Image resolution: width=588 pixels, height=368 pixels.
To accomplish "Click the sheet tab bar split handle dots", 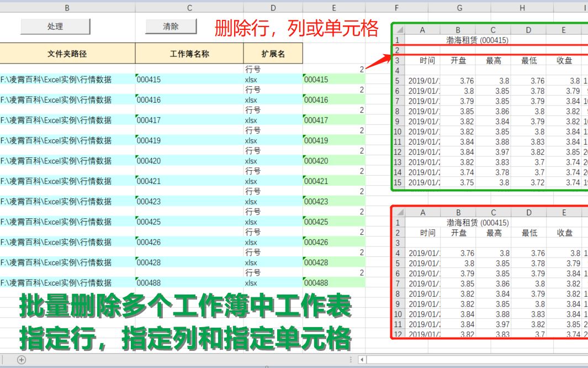I will click(x=351, y=360).
